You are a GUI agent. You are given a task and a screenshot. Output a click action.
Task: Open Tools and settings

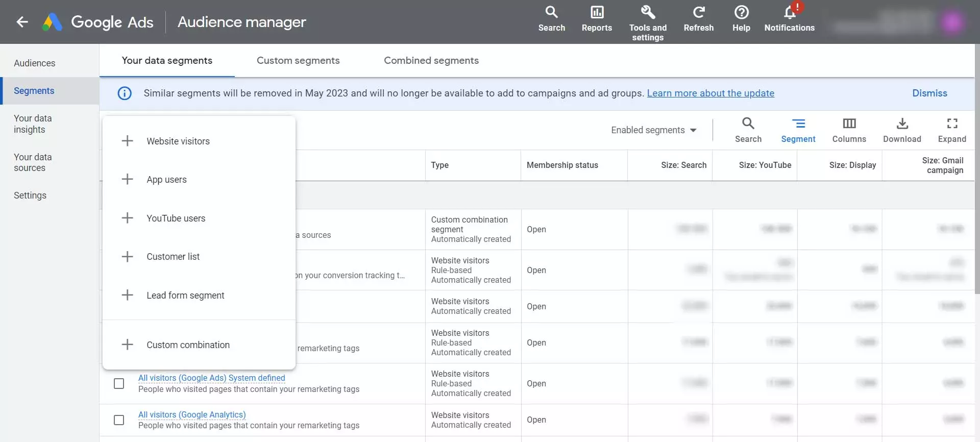pos(648,23)
